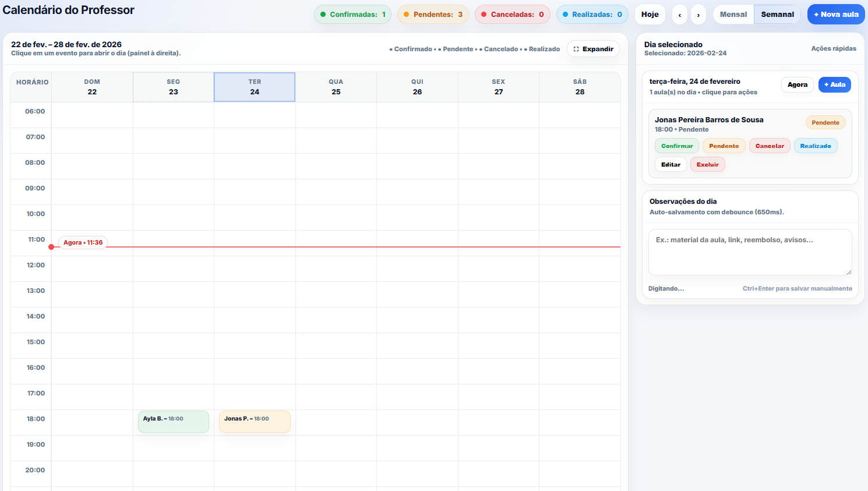Expand the calendar view
868x491 pixels.
[x=593, y=49]
